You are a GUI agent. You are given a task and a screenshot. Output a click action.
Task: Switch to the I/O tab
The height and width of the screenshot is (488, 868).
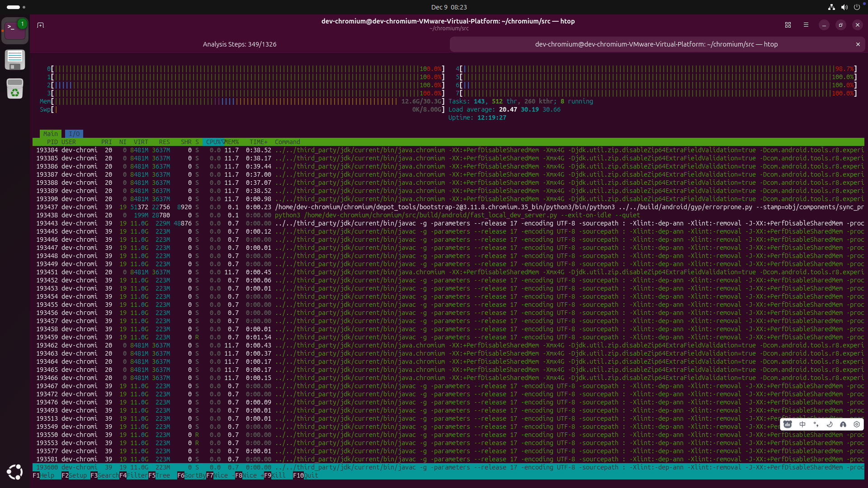(74, 134)
